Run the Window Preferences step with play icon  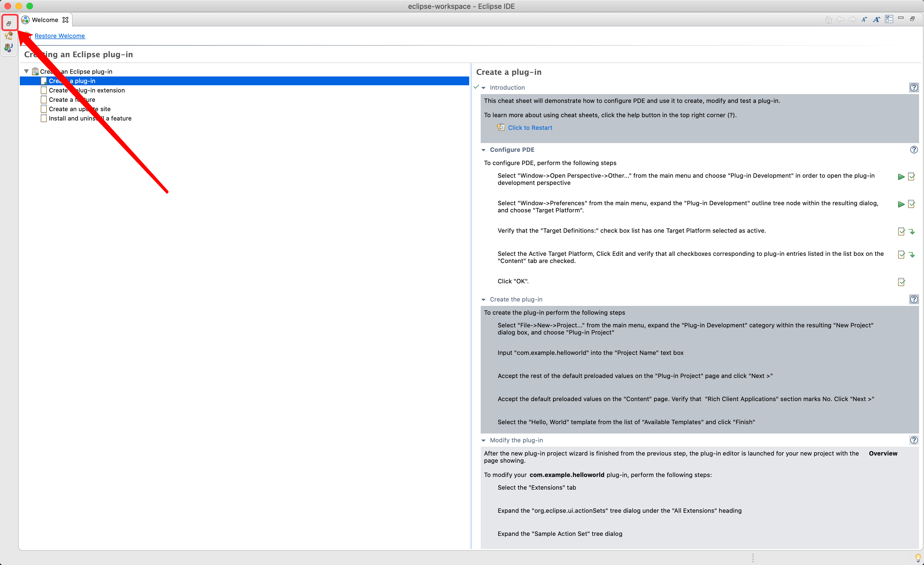pos(901,204)
